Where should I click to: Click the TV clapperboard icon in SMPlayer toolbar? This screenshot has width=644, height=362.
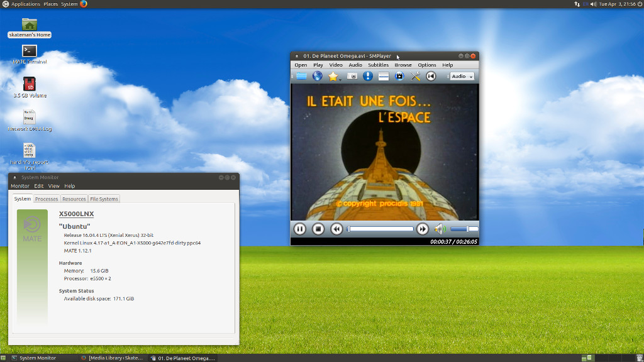coord(399,76)
